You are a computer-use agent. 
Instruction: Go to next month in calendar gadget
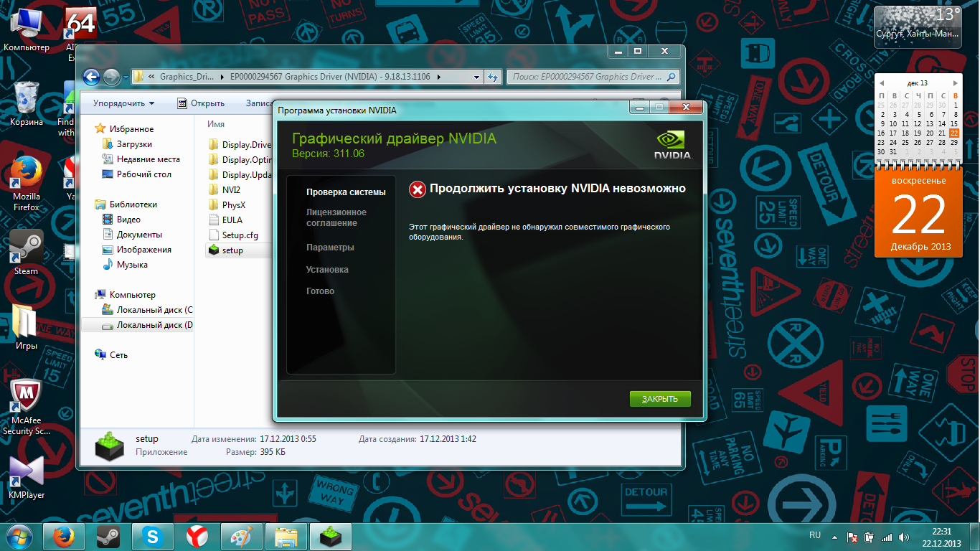pyautogui.click(x=955, y=83)
